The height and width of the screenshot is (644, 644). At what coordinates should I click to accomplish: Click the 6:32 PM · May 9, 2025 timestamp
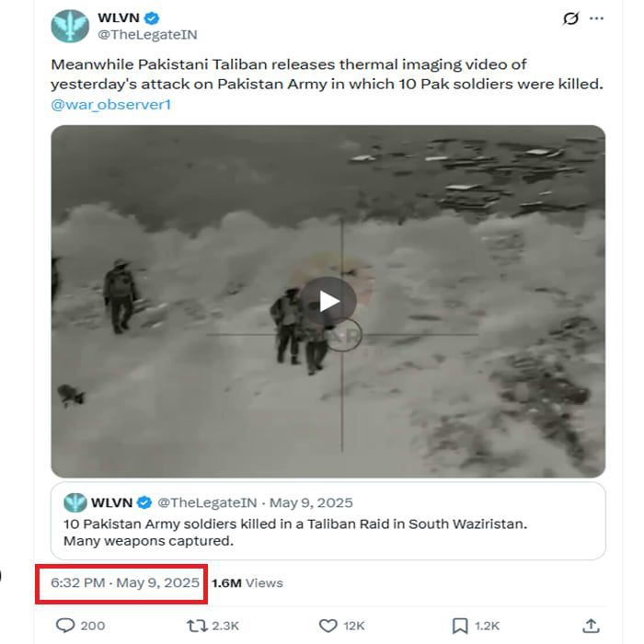125,582
